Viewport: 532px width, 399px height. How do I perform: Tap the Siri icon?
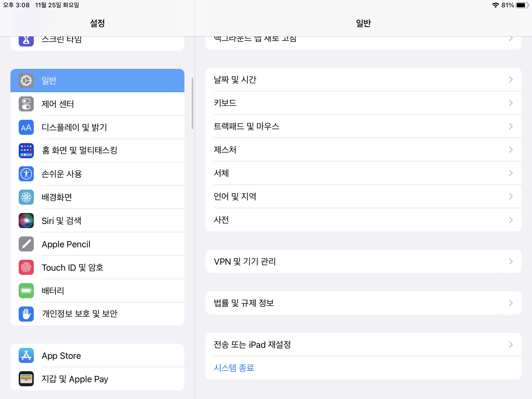point(26,221)
